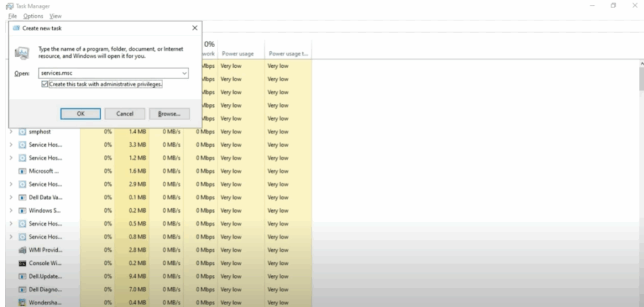
Task: Expand the Service Host row using 0.5 MB
Action: pyautogui.click(x=11, y=224)
